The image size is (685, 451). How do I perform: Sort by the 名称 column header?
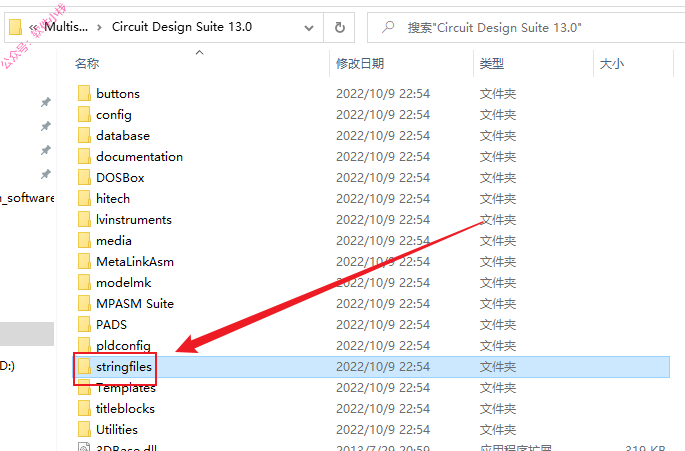pyautogui.click(x=87, y=64)
